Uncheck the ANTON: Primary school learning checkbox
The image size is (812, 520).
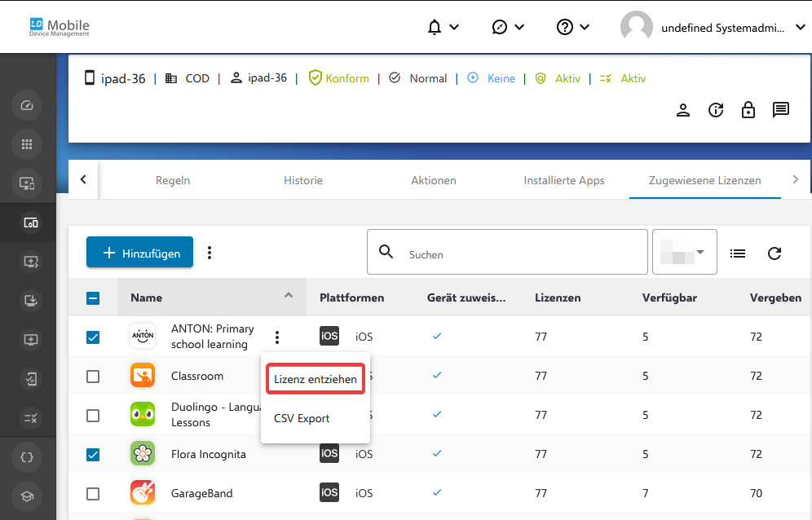point(93,337)
